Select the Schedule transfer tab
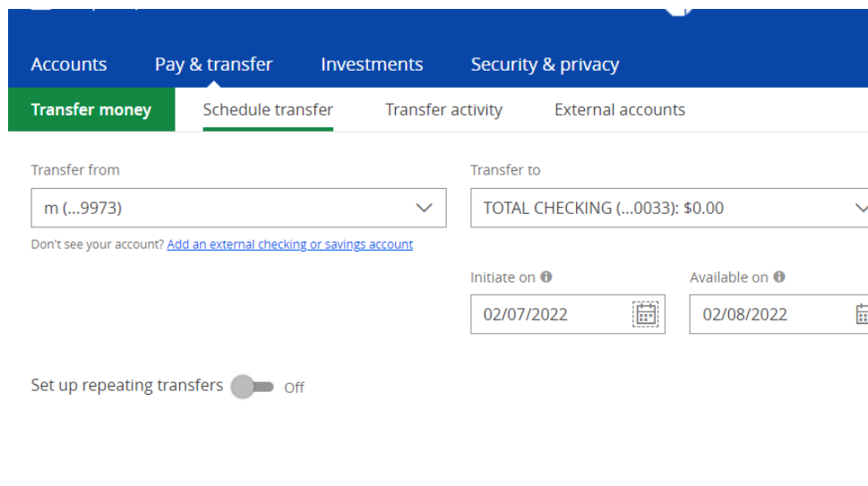This screenshot has width=868, height=486. pos(268,110)
